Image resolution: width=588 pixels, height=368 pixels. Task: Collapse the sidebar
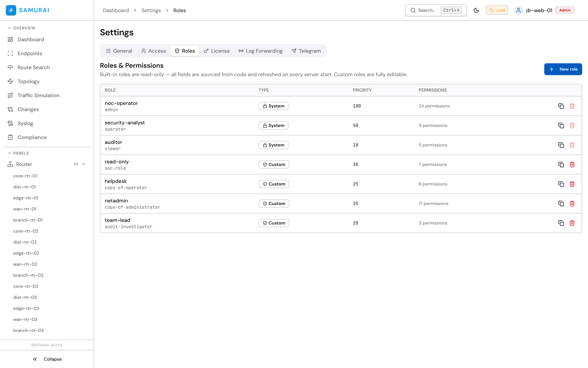click(47, 359)
